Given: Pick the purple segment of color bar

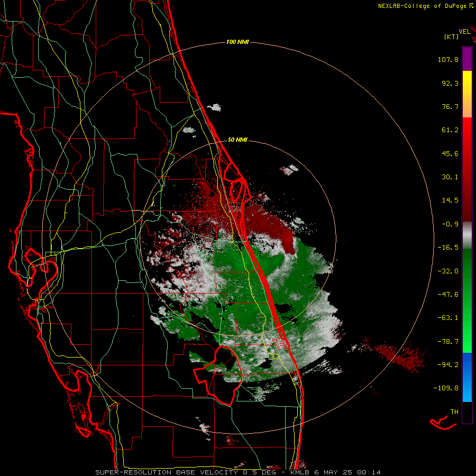Looking at the screenshot, I should pyautogui.click(x=467, y=59).
